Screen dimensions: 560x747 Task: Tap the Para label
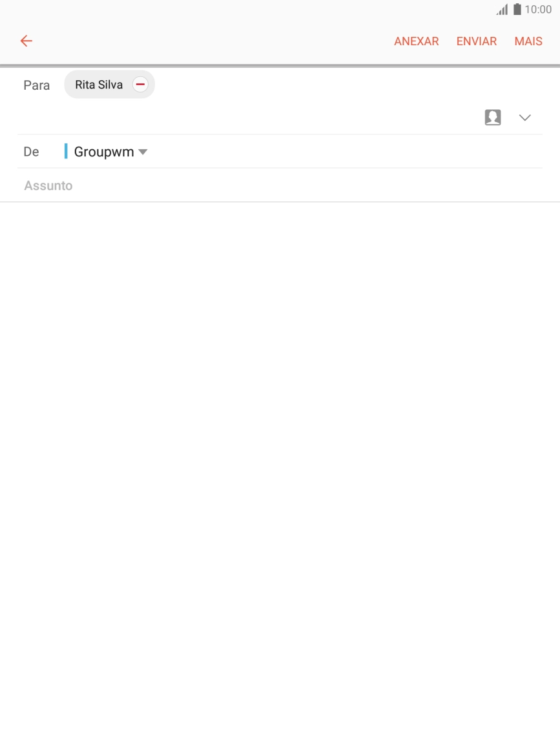[37, 85]
